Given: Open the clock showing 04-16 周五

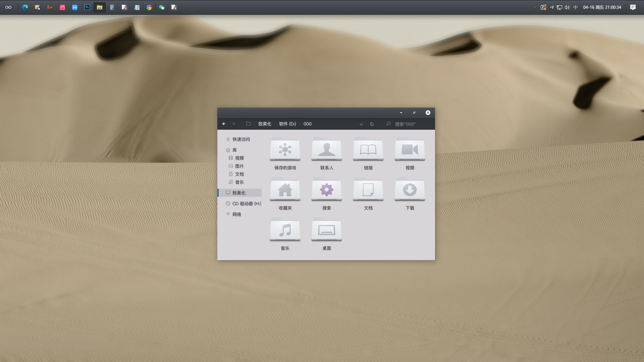Looking at the screenshot, I should point(602,7).
